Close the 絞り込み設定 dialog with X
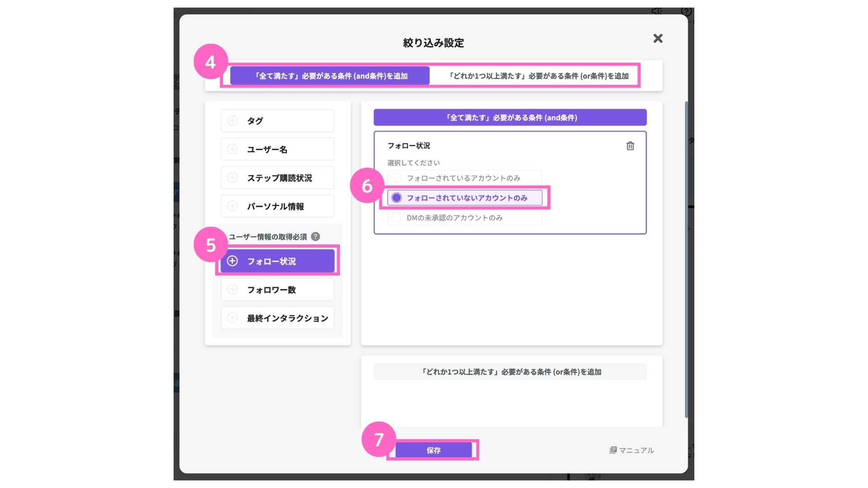Screen dimensions: 868x488 (658, 38)
